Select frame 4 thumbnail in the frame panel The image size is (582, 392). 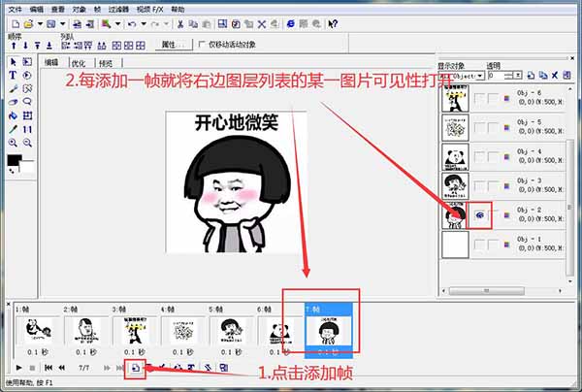(x=183, y=330)
